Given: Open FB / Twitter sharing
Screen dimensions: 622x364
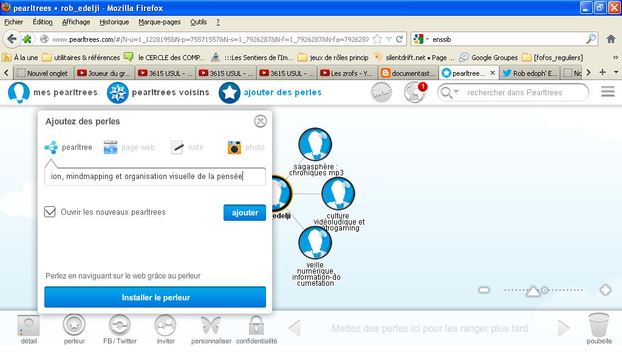Looking at the screenshot, I should point(120,329).
